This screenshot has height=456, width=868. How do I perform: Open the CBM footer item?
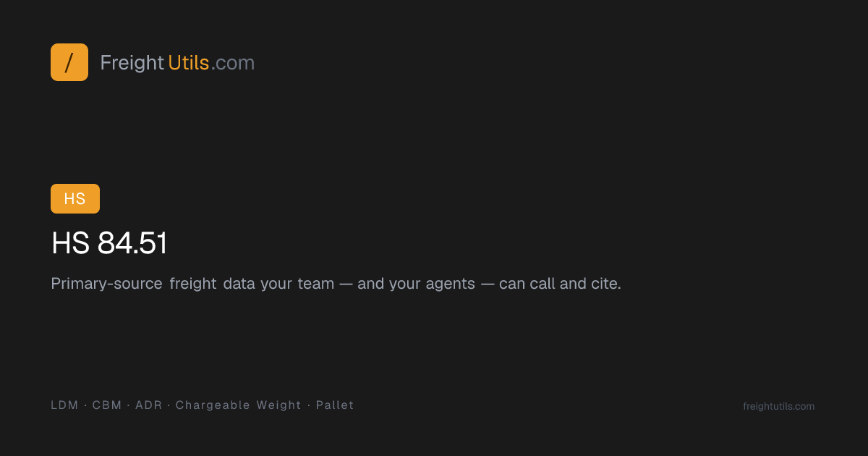[x=107, y=405]
